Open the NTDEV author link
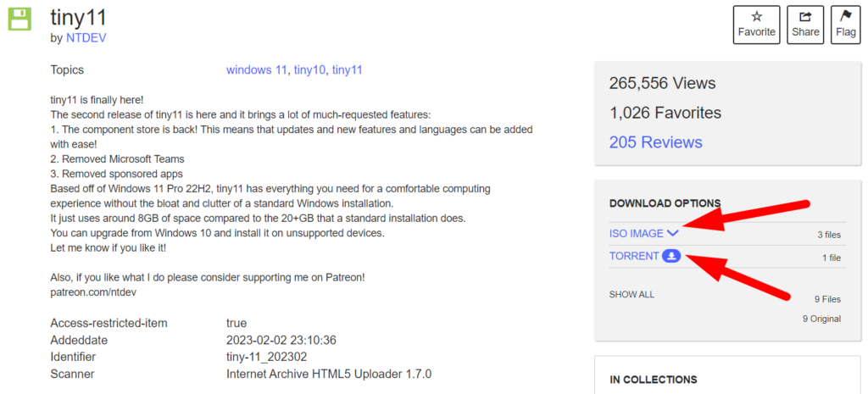The image size is (868, 394). coord(86,38)
